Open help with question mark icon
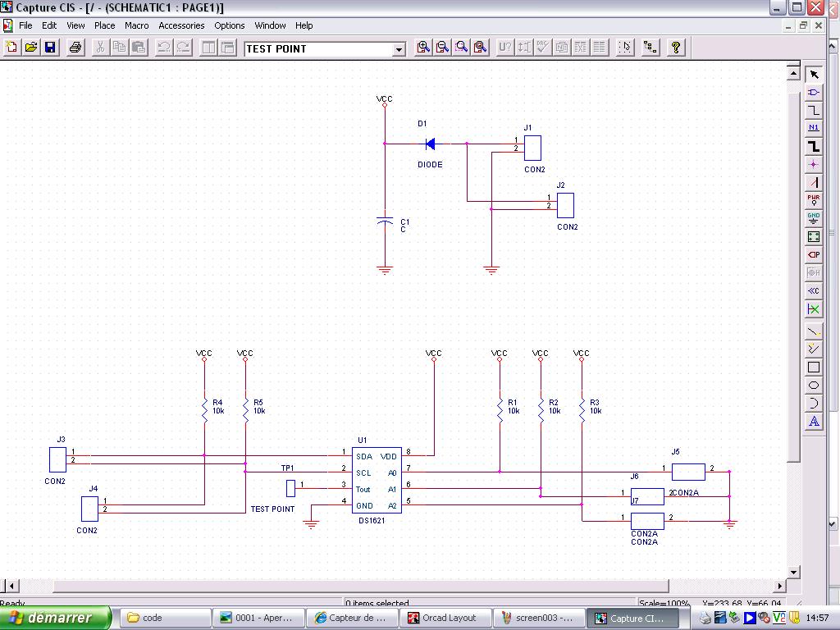This screenshot has height=630, width=840. point(676,48)
